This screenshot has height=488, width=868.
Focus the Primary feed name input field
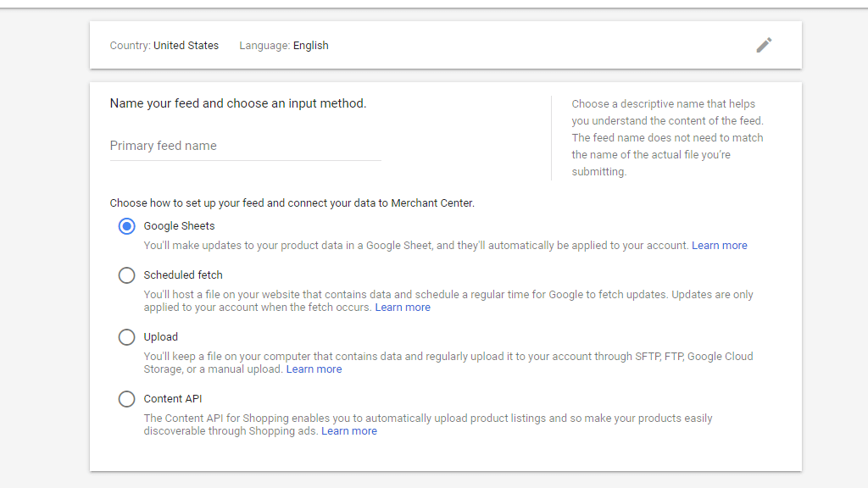(x=245, y=146)
